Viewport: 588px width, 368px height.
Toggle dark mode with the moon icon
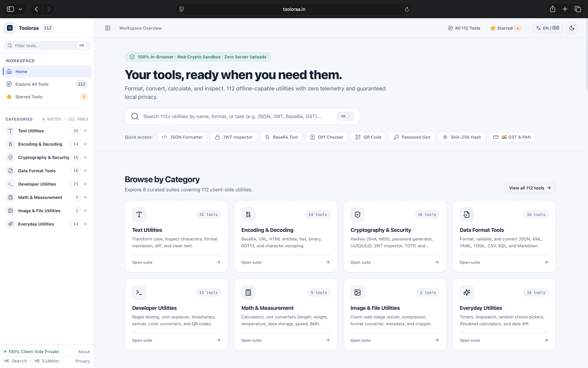[x=572, y=28]
